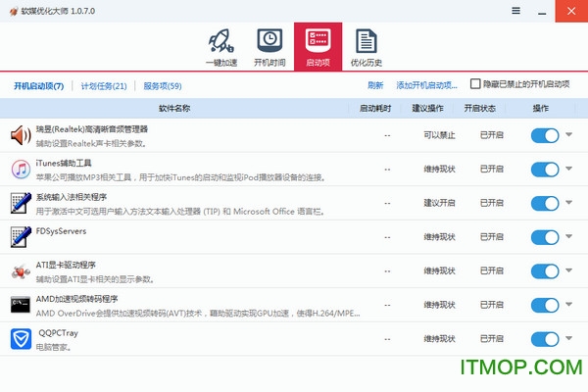Select the 启动项 tab icon

click(318, 47)
